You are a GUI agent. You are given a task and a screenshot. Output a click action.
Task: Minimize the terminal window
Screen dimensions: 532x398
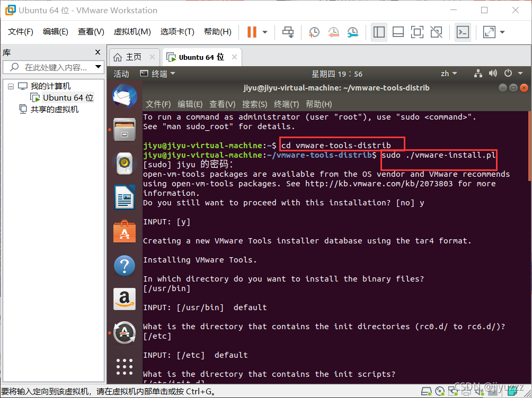pyautogui.click(x=503, y=88)
